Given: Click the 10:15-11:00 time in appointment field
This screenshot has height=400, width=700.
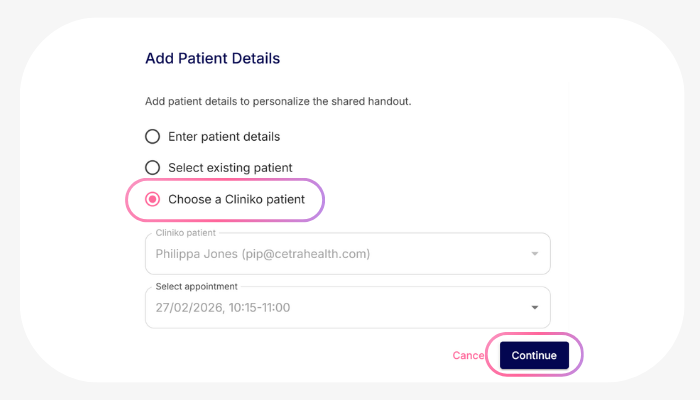Looking at the screenshot, I should tap(258, 307).
